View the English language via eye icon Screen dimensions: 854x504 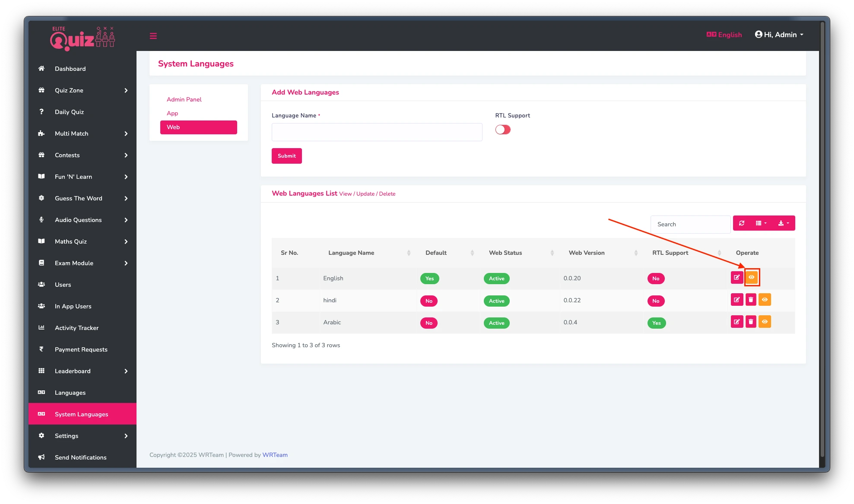click(752, 278)
